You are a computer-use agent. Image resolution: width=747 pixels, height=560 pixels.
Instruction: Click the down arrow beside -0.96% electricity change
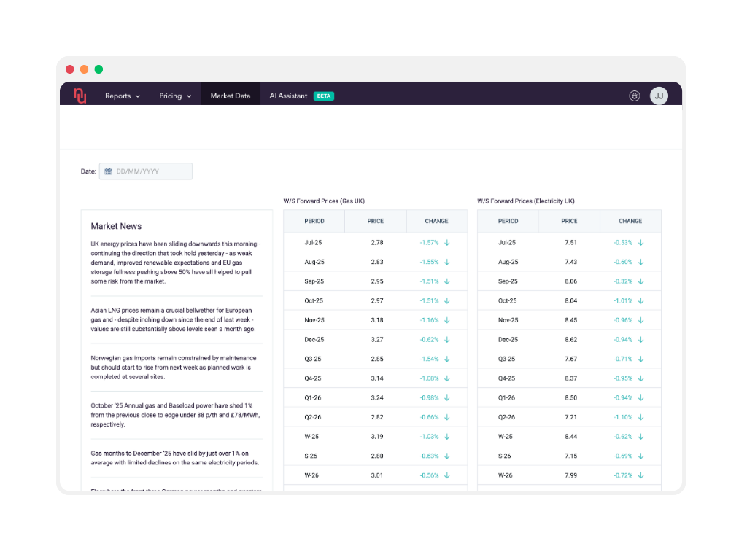[x=640, y=321]
